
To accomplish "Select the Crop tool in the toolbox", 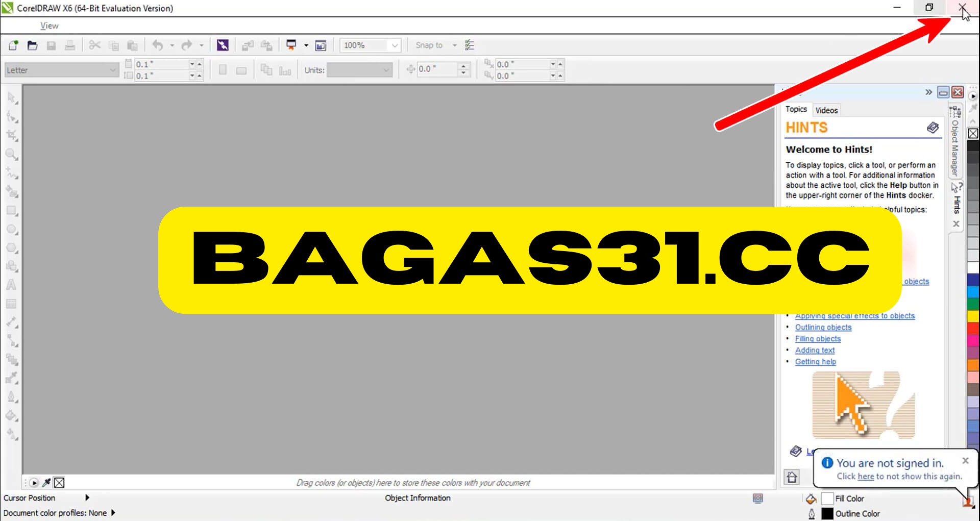I will click(12, 135).
